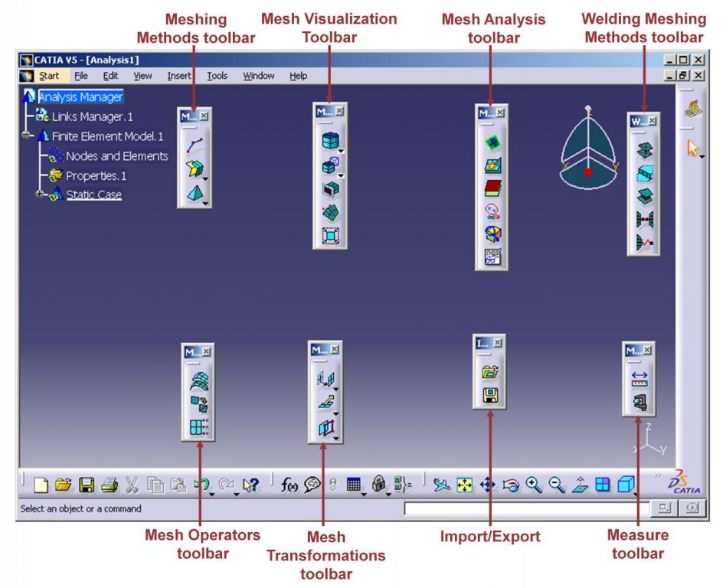The height and width of the screenshot is (588, 726).
Task: Click the Print icon in bottom toolbar
Action: pos(110,485)
